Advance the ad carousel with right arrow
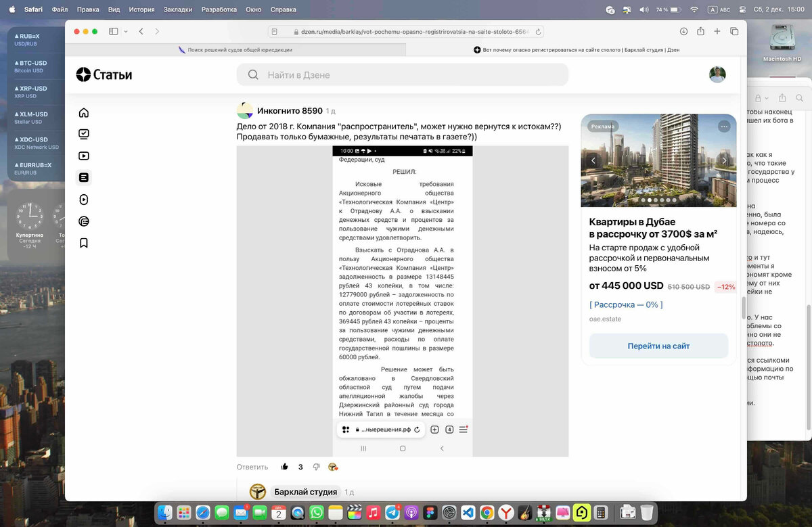The height and width of the screenshot is (527, 812). pos(725,160)
